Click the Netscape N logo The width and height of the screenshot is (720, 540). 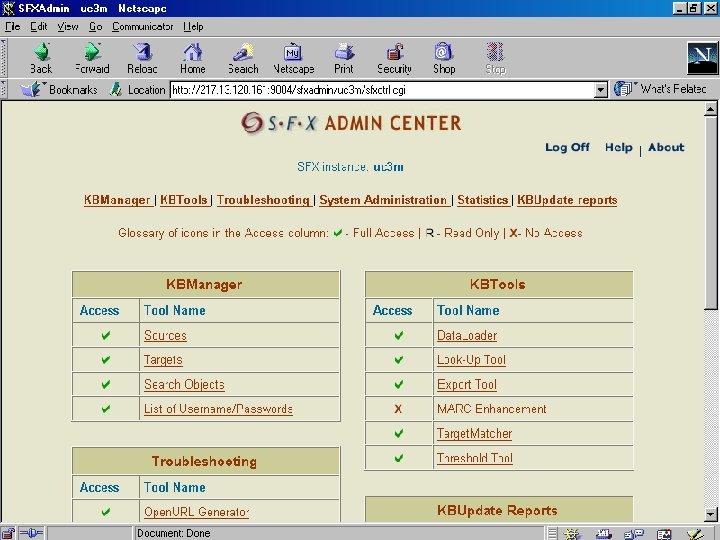click(x=702, y=58)
